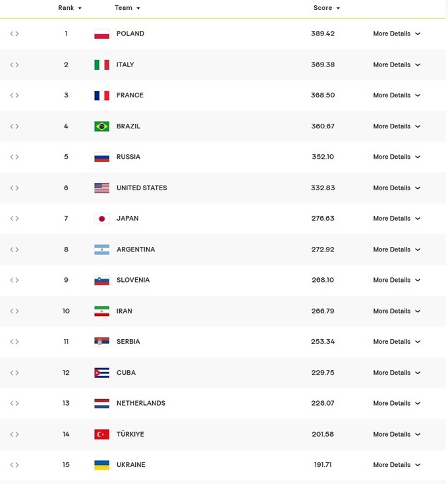This screenshot has width=448, height=484.
Task: Toggle the compare arrows beside Poland's row
Action: coord(14,34)
